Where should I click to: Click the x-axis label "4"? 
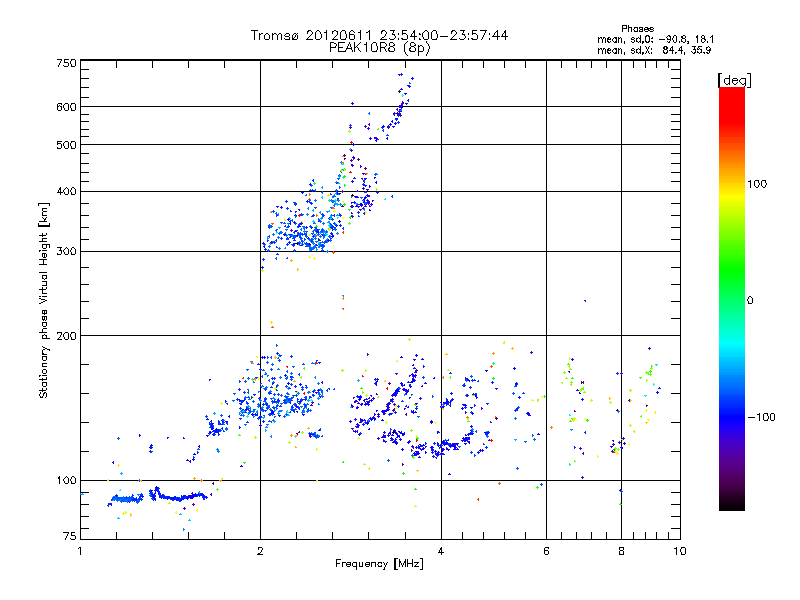[441, 551]
